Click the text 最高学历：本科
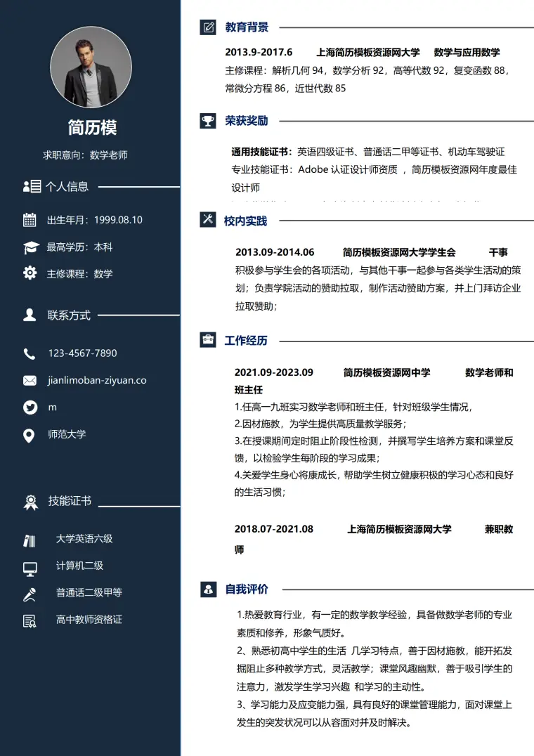The width and height of the screenshot is (534, 756). click(x=79, y=247)
